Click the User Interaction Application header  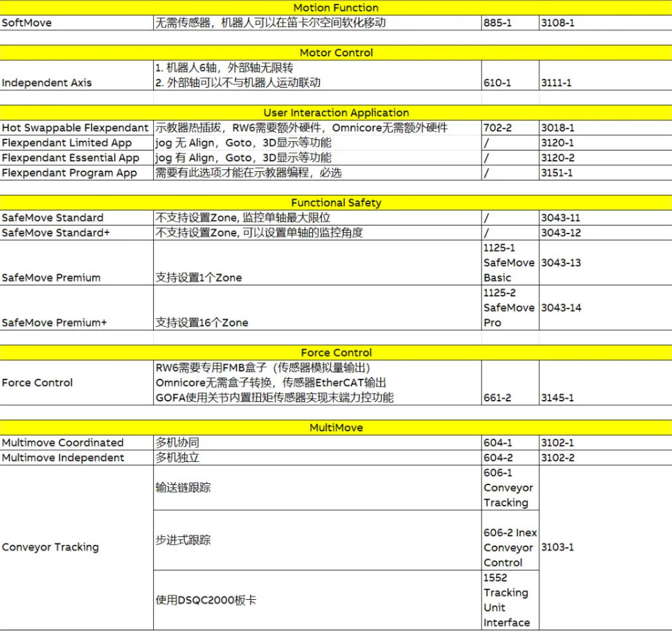(336, 113)
